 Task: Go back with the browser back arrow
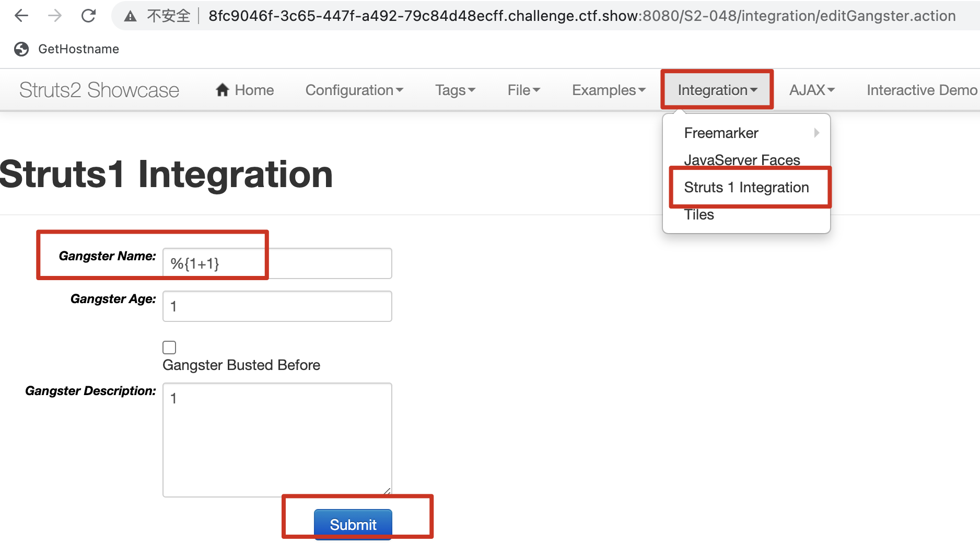[21, 16]
